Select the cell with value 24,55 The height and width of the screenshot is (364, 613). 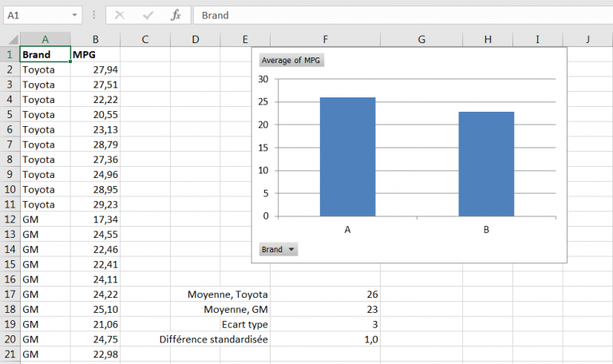click(96, 234)
